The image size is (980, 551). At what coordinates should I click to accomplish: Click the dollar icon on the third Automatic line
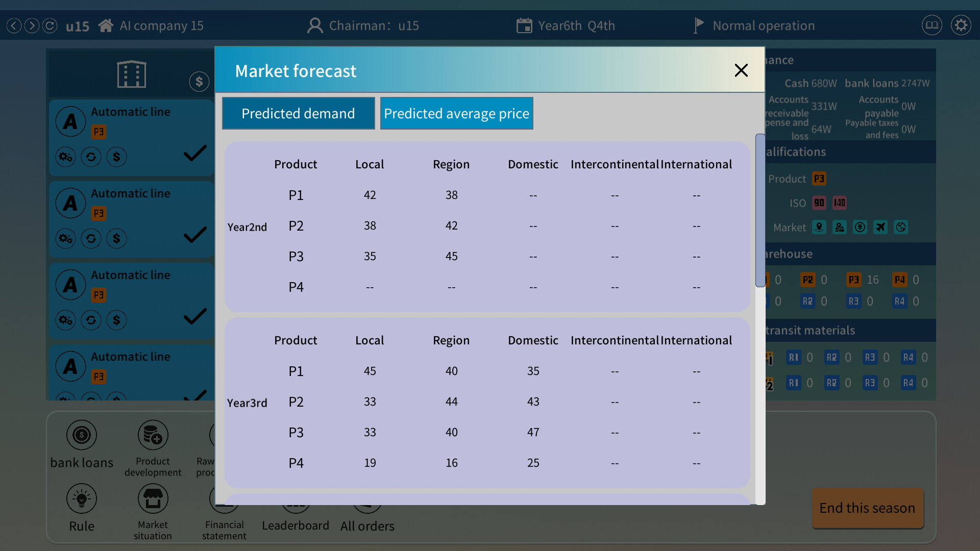pos(116,320)
